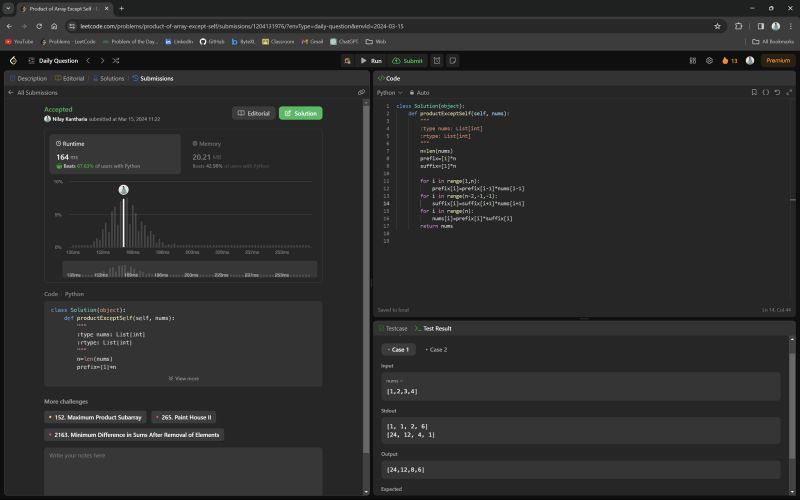
Task: Expand editor to fullscreen icon
Action: coord(789,92)
